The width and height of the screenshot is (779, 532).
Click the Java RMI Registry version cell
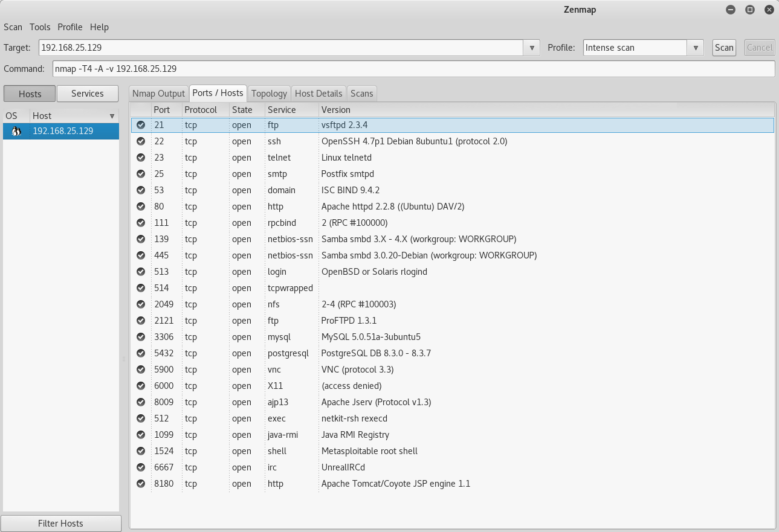[355, 435]
